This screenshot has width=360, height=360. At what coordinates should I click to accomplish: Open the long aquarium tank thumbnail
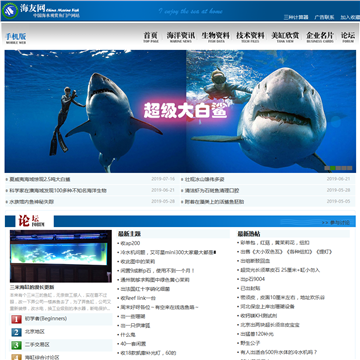coord(61,256)
